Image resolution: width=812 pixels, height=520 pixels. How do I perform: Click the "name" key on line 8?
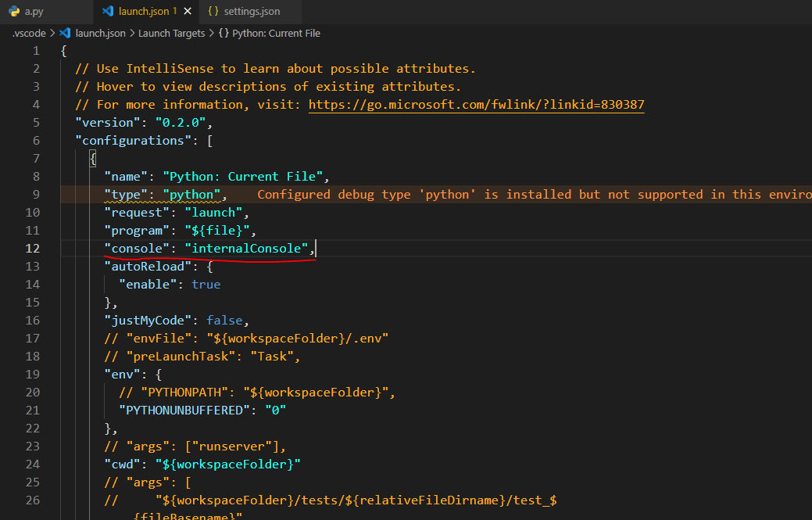click(x=126, y=176)
